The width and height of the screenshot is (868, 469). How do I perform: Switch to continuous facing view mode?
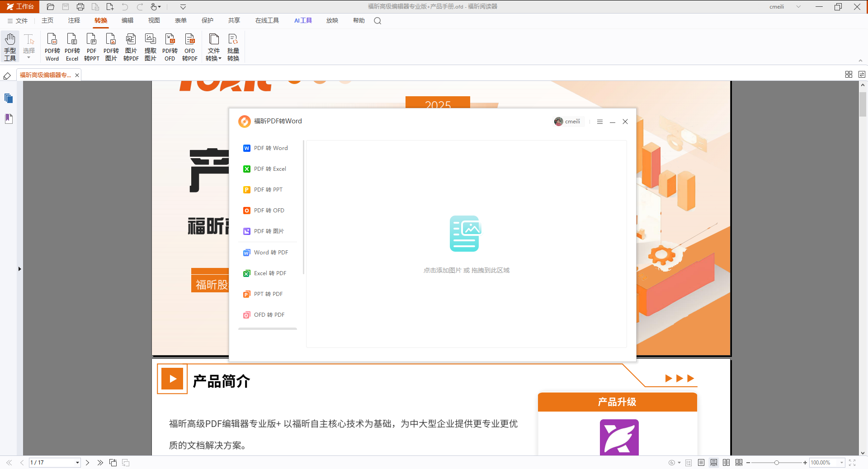pyautogui.click(x=739, y=463)
